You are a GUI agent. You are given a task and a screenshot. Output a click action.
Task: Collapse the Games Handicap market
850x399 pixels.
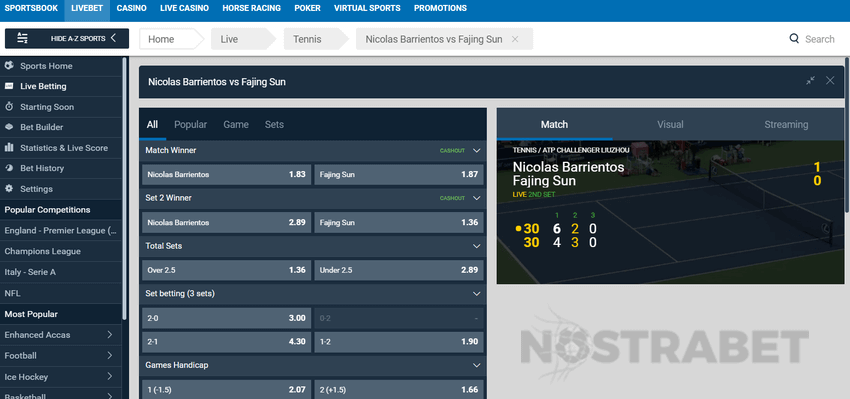(x=476, y=365)
